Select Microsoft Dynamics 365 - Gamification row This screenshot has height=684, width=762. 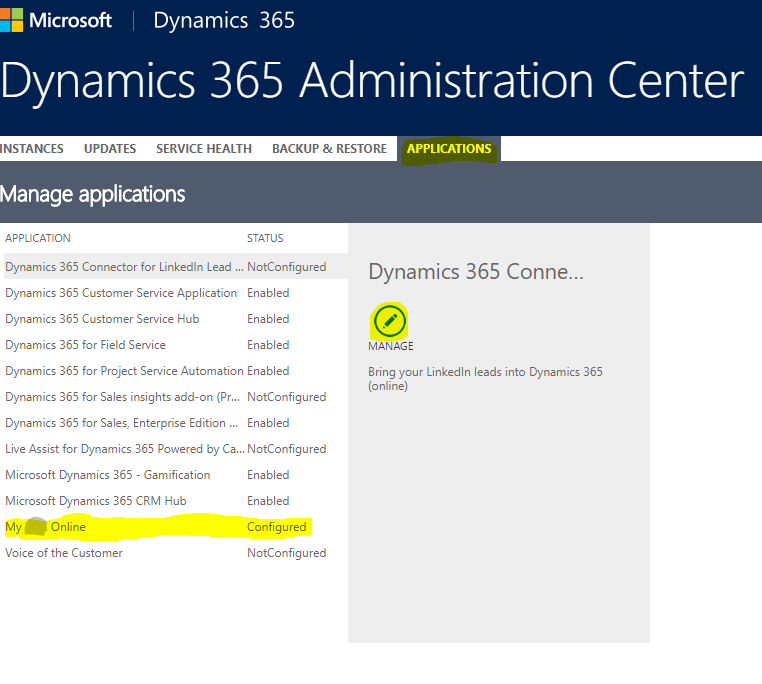[x=176, y=474]
